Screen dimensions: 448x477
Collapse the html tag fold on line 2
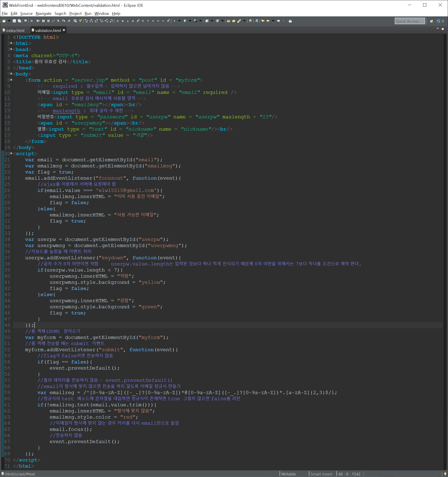[x=11, y=43]
